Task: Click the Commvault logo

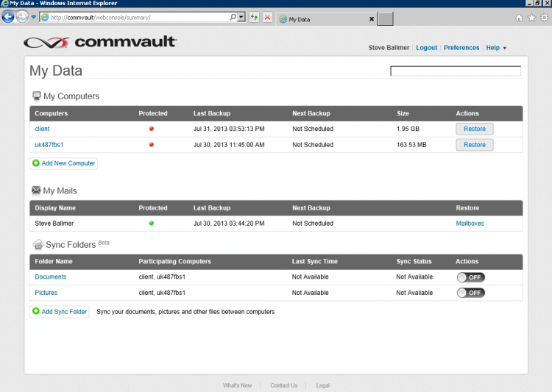Action: 100,42
